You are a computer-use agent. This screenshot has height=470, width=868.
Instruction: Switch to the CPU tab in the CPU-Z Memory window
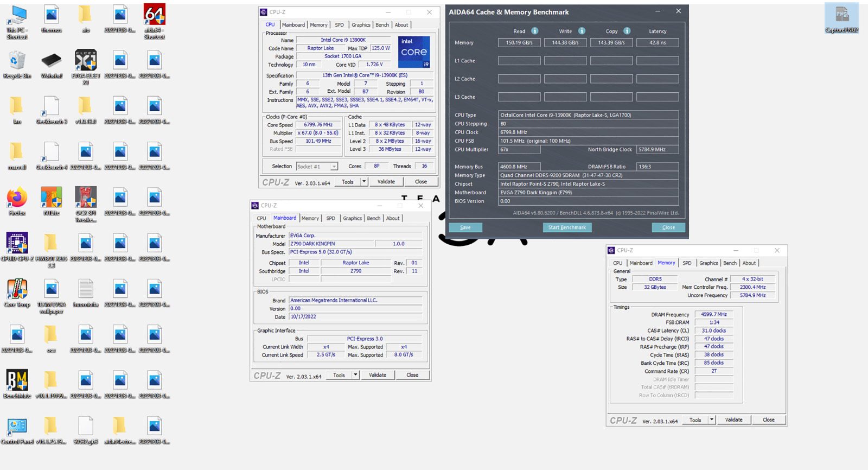(x=617, y=263)
